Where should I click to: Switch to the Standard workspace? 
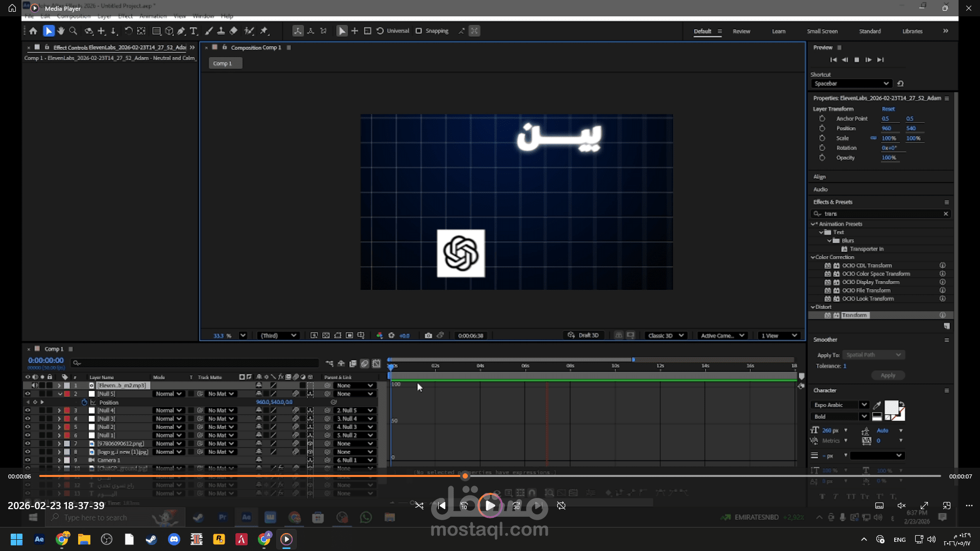coord(870,32)
